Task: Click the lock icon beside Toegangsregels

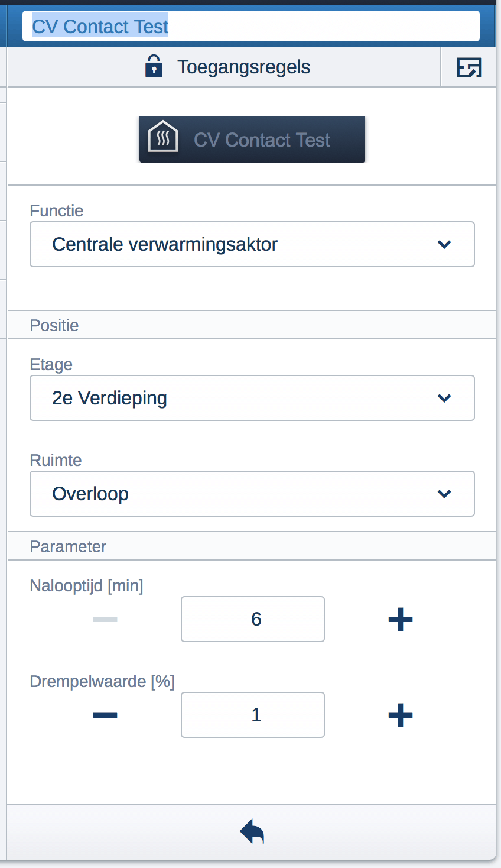Action: [x=154, y=66]
